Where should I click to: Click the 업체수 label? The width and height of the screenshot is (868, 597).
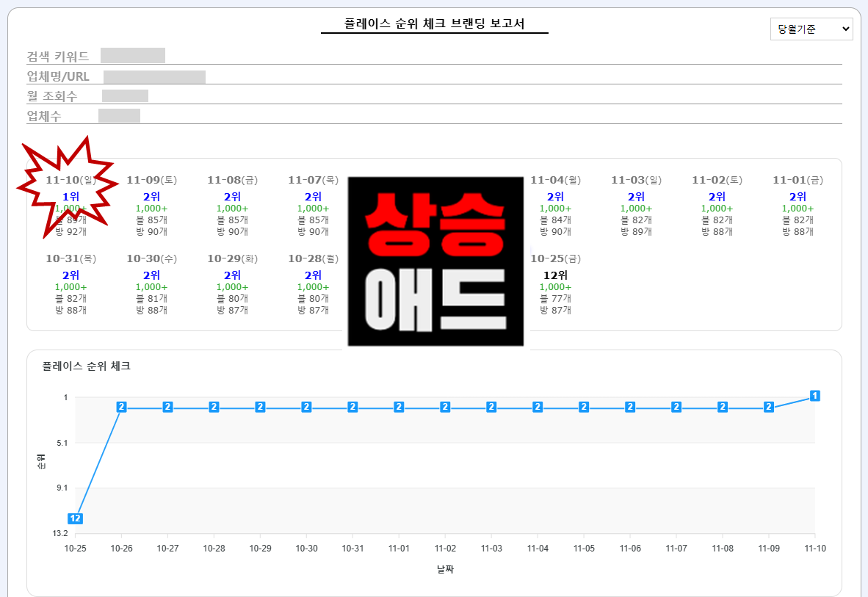[44, 116]
